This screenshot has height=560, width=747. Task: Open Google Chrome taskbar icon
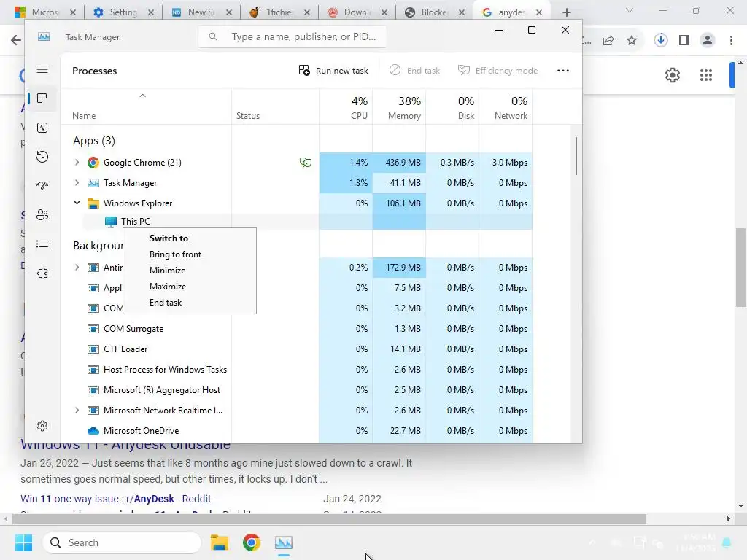[x=252, y=542]
